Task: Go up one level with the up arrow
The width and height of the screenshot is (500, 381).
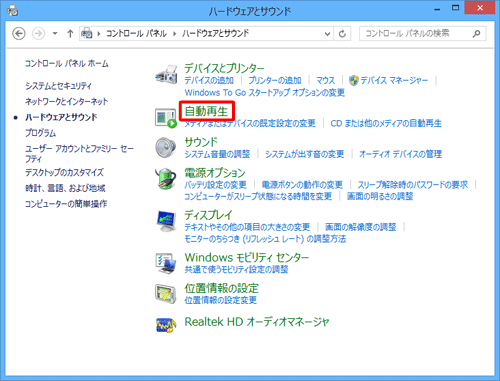Action: (70, 34)
